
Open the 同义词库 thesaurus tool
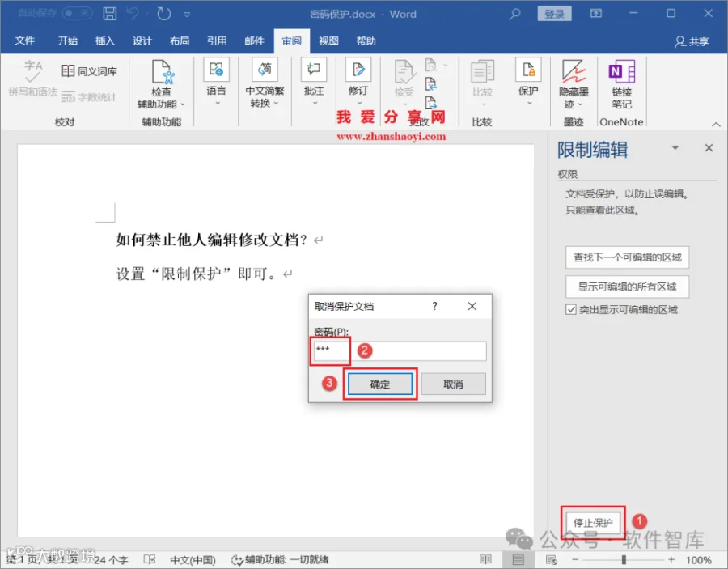89,71
